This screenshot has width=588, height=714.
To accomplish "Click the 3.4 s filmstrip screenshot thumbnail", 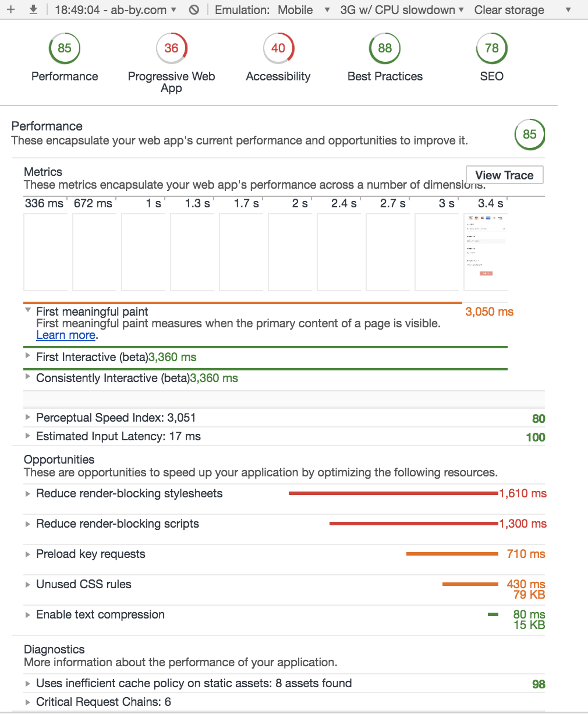I will [486, 252].
